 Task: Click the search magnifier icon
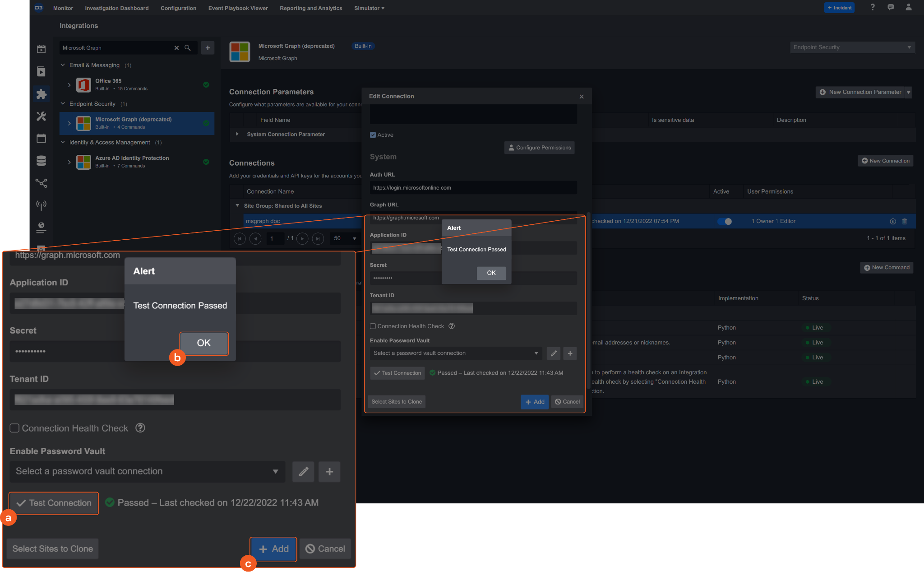click(188, 48)
